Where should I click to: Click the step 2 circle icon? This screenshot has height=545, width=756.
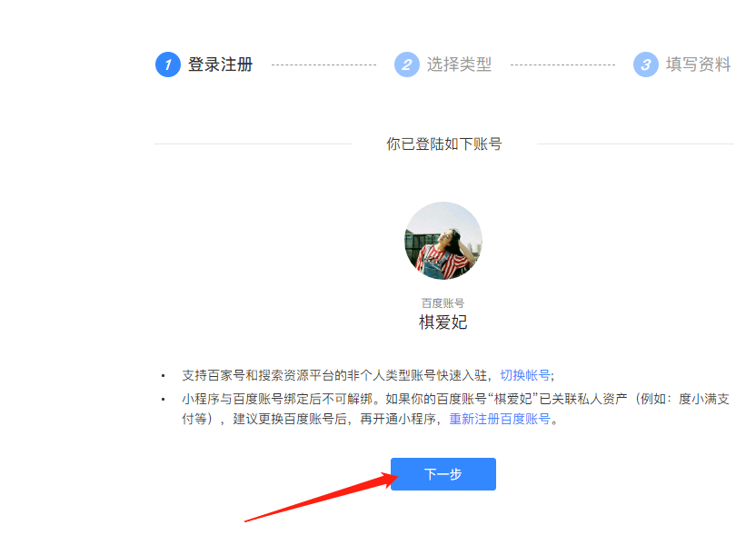tap(407, 64)
